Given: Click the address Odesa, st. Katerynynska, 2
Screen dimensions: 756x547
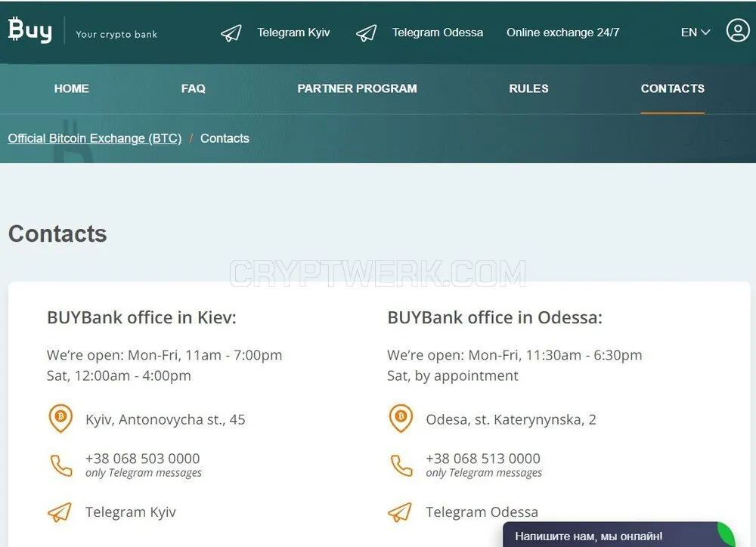Looking at the screenshot, I should [511, 420].
